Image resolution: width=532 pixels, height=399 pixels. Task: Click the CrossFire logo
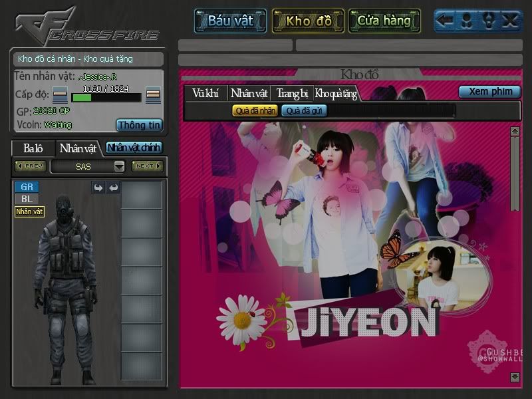point(86,27)
